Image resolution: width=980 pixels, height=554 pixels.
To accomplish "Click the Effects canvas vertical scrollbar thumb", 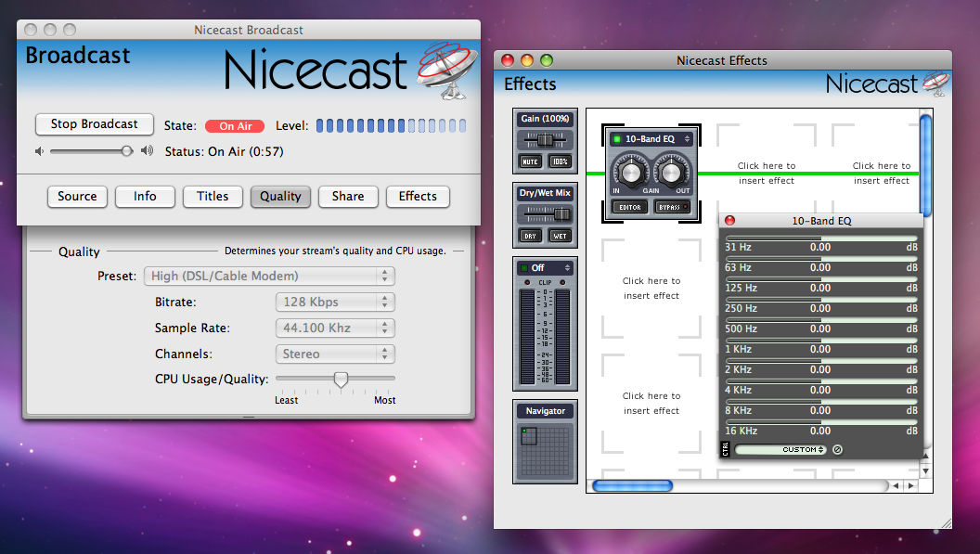I will coord(925,164).
